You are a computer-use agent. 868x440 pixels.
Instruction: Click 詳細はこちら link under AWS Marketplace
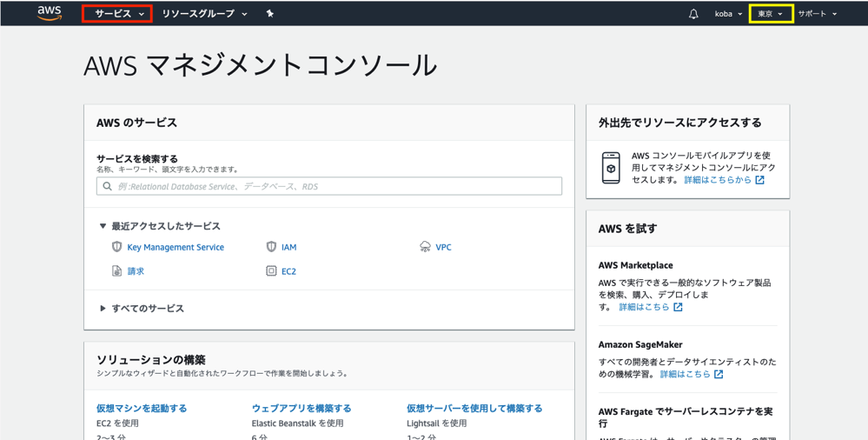(x=645, y=307)
